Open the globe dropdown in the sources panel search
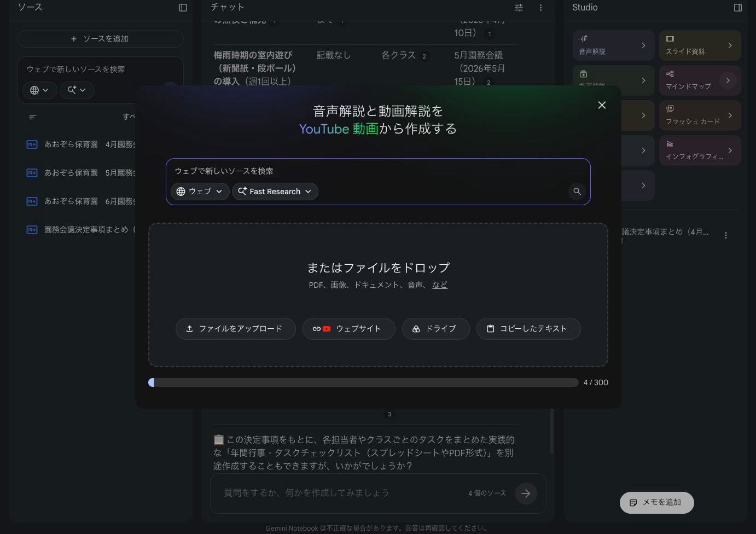Screen dimensions: 756x534 click(x=39, y=90)
